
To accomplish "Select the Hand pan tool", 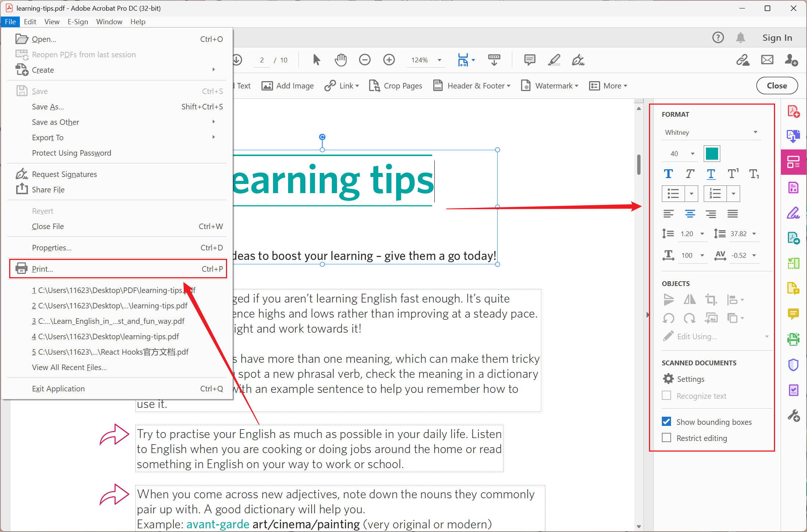I will click(340, 60).
